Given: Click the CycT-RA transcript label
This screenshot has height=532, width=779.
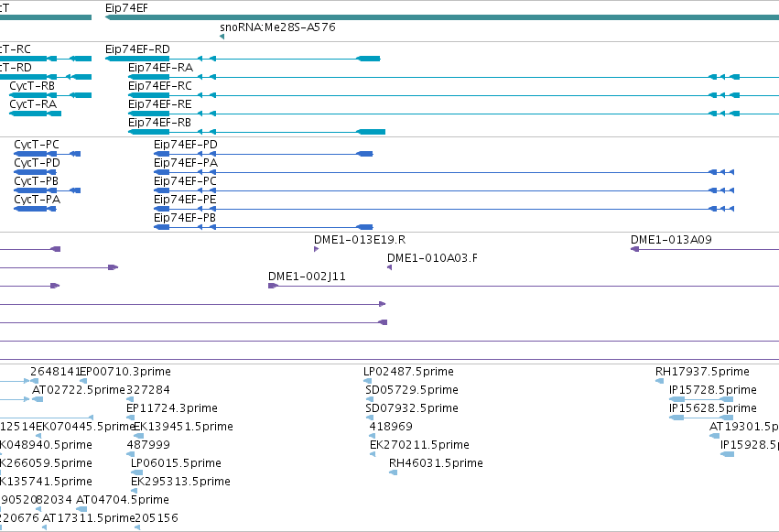Looking at the screenshot, I should pyautogui.click(x=33, y=104).
